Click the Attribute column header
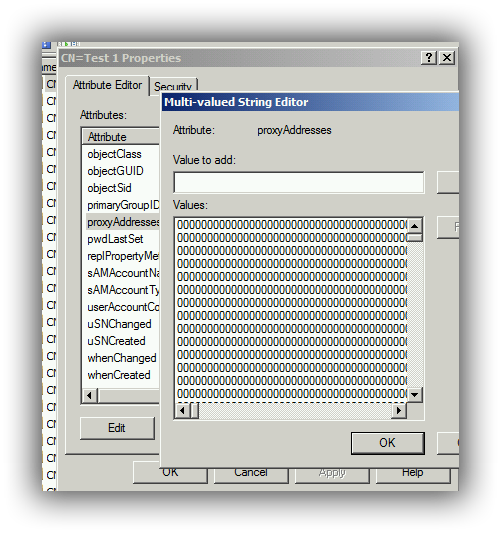501x533 pixels. pos(121,137)
